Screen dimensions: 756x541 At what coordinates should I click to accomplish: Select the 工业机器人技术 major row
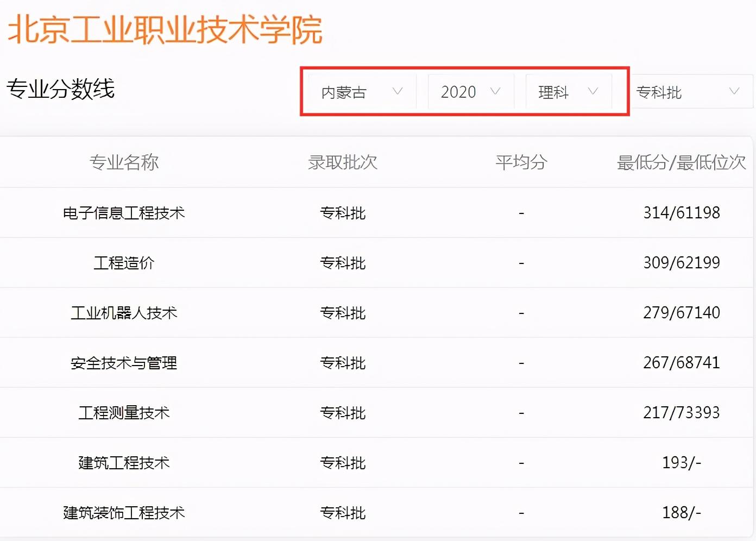point(376,313)
